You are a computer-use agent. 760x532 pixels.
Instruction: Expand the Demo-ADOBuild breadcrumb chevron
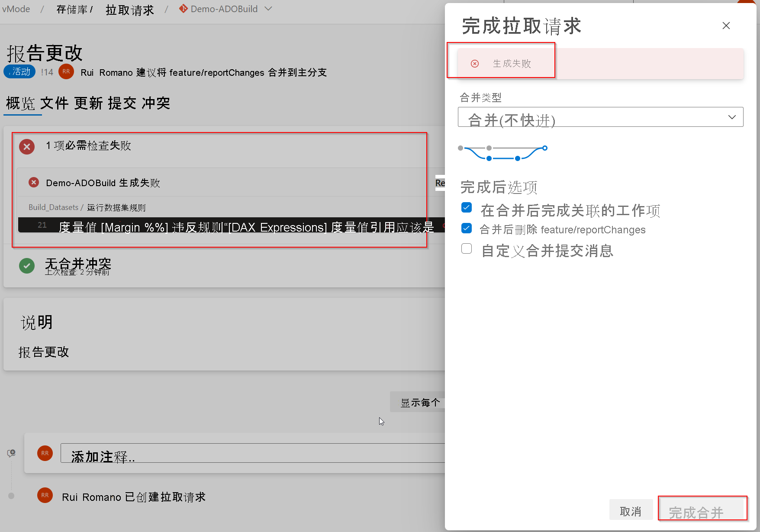pos(268,9)
